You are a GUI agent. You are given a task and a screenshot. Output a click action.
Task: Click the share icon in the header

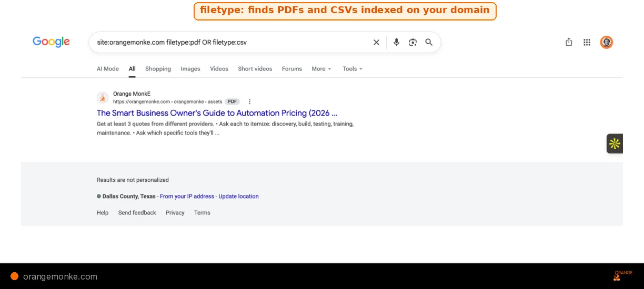[569, 42]
